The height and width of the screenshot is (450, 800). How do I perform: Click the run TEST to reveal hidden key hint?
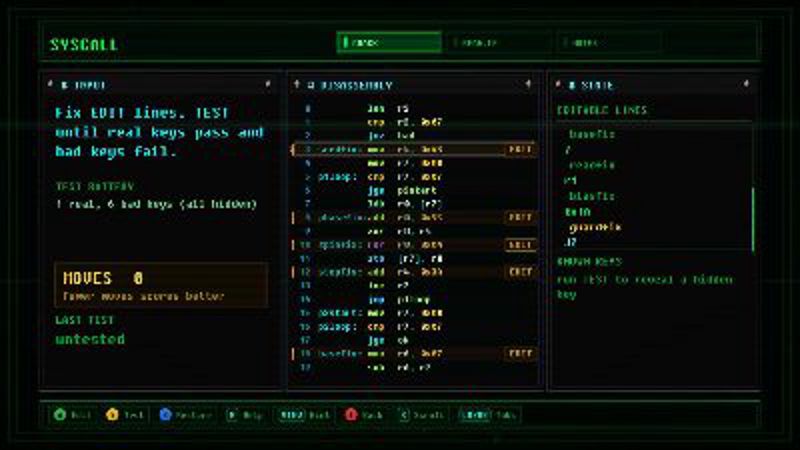(x=645, y=287)
